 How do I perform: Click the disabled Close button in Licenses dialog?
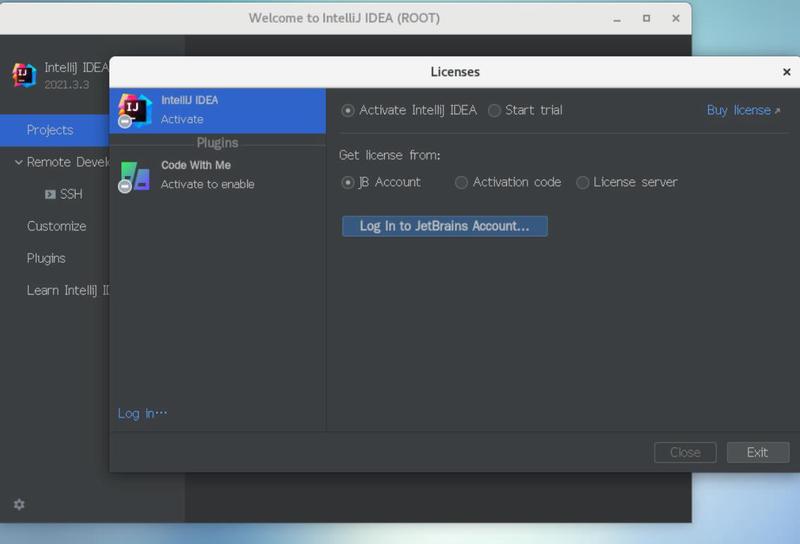coord(685,452)
